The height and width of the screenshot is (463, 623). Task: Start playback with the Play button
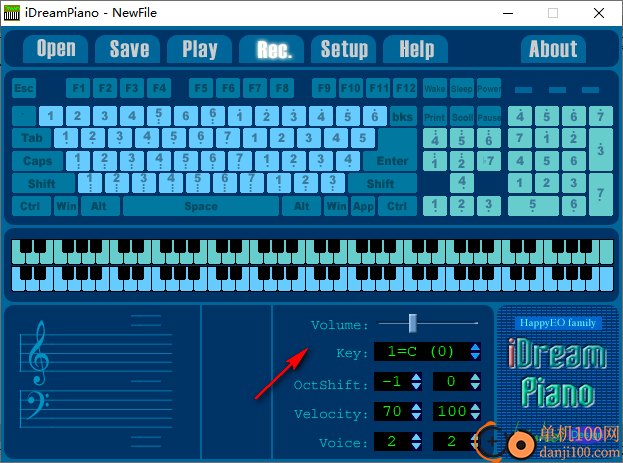(199, 49)
